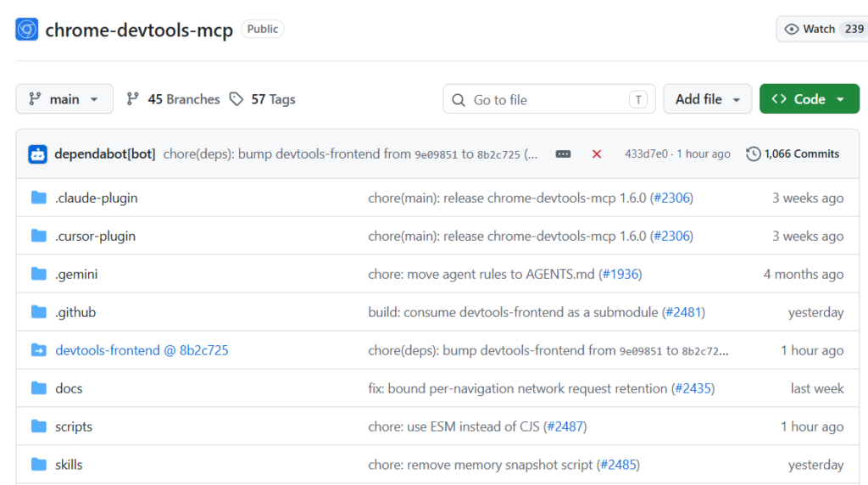Click the Go to file search field
Image resolution: width=868 pixels, height=485 pixels.
click(549, 99)
